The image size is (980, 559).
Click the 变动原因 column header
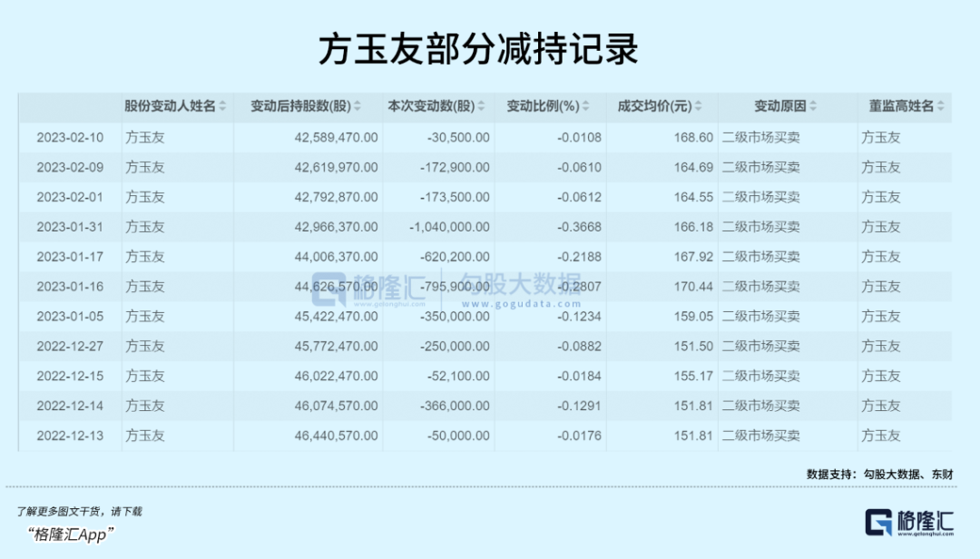(780, 106)
